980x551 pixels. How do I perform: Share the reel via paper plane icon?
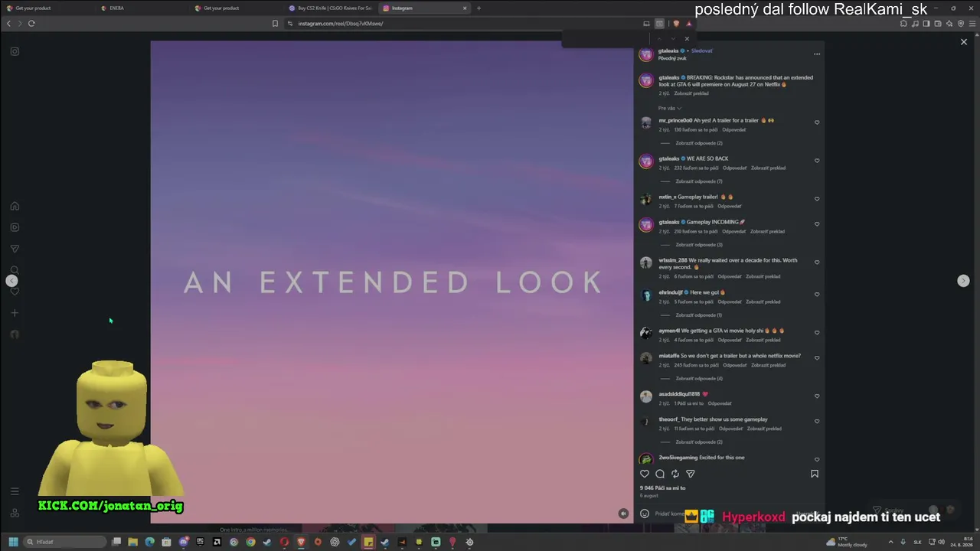point(691,474)
